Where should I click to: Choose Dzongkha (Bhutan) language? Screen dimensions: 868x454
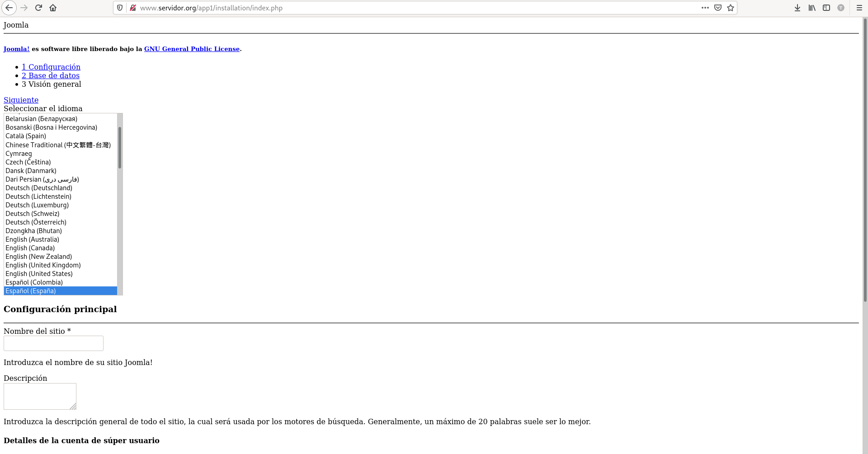[x=61, y=231]
